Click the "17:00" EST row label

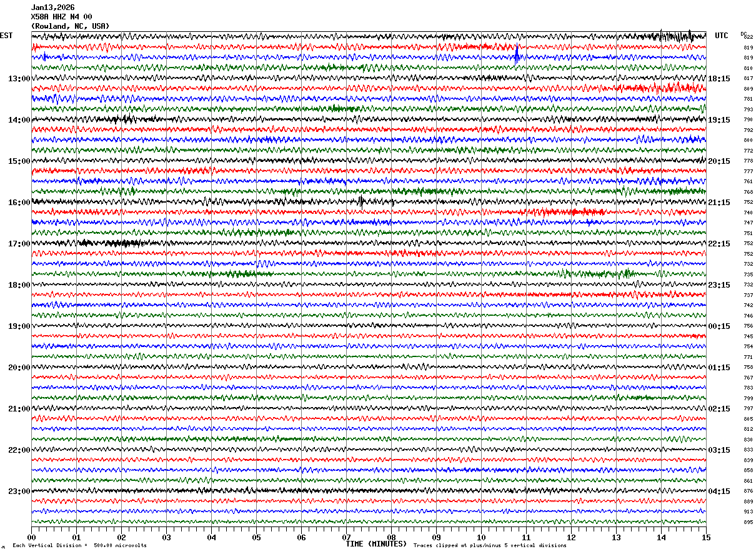(19, 244)
